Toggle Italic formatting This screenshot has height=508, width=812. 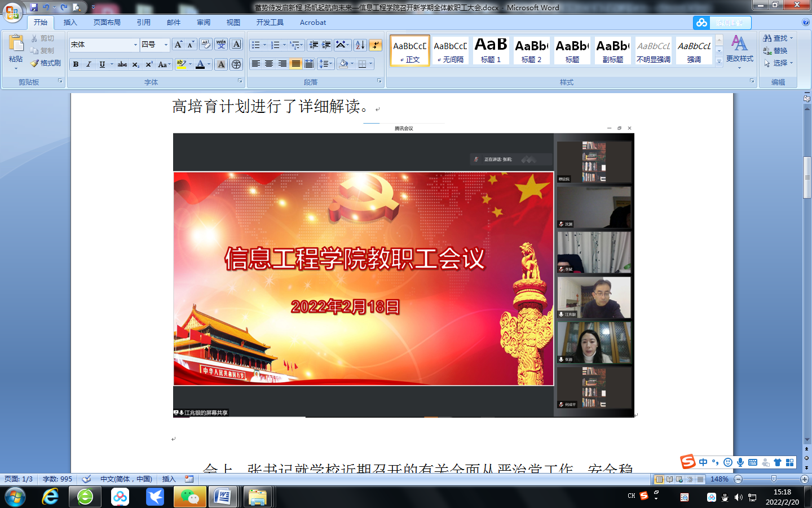point(89,64)
